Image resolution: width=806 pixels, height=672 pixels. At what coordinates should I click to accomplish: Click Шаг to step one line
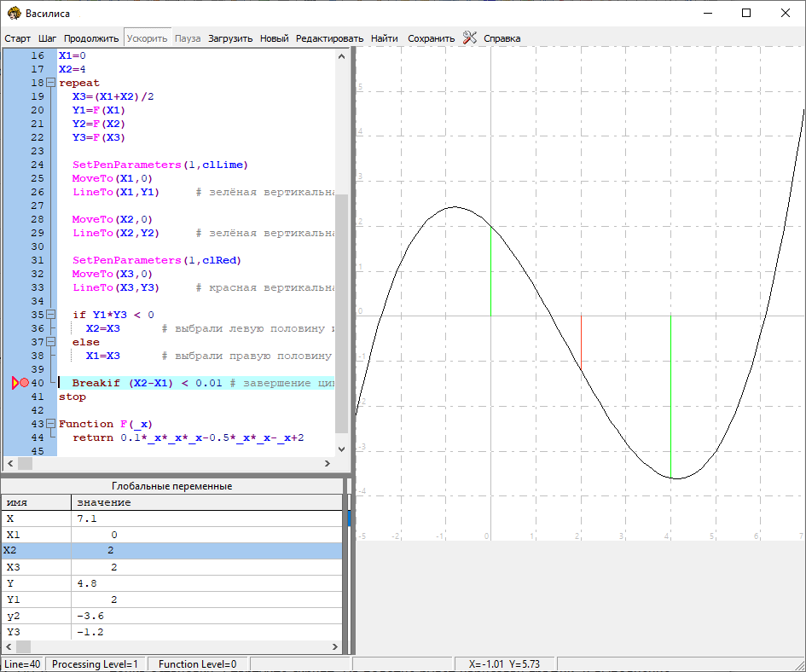pyautogui.click(x=47, y=38)
